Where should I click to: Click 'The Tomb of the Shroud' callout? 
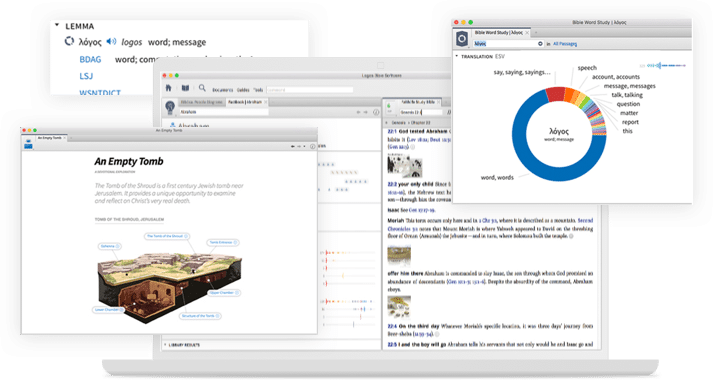coord(167,236)
